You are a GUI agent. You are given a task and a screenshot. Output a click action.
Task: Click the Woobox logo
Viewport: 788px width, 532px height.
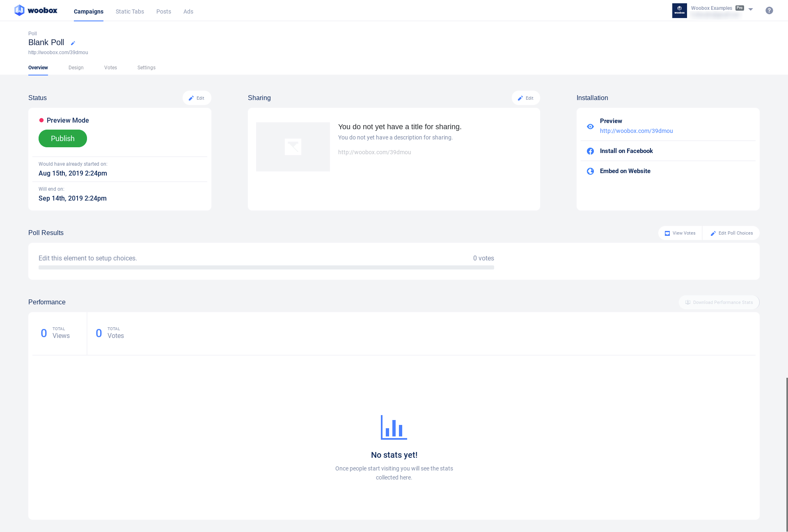[36, 10]
